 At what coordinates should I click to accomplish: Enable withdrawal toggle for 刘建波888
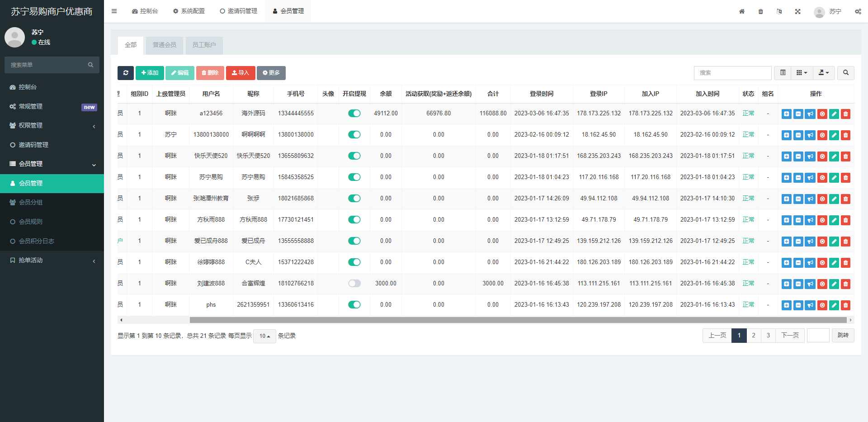354,284
